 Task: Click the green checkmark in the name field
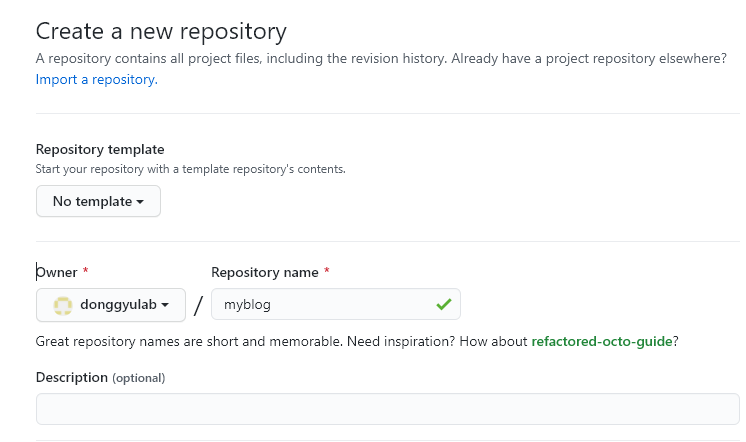[x=443, y=304]
